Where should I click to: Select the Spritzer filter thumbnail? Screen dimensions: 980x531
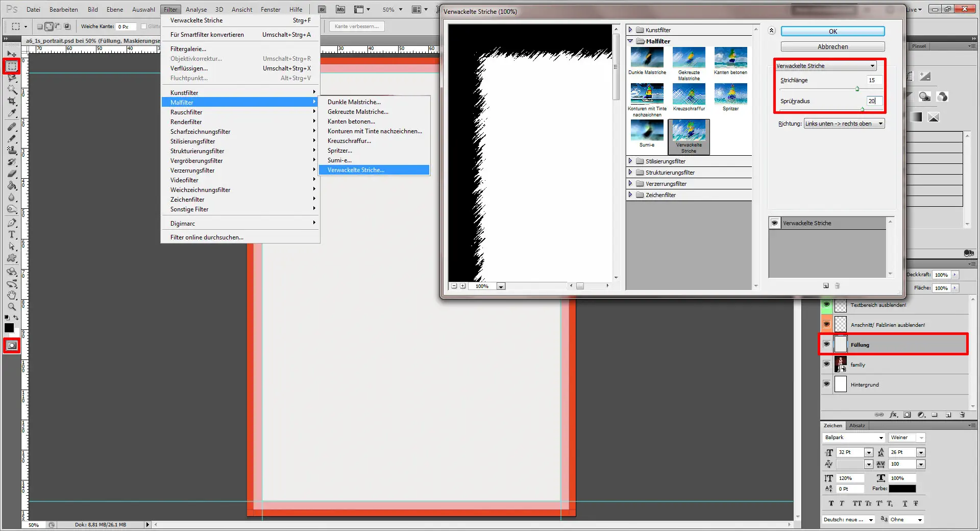point(731,95)
